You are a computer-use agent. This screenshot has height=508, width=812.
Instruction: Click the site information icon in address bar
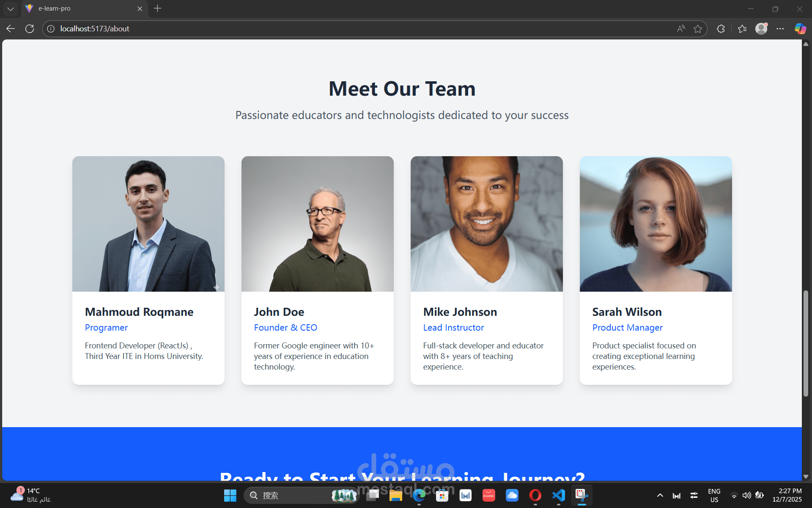51,29
